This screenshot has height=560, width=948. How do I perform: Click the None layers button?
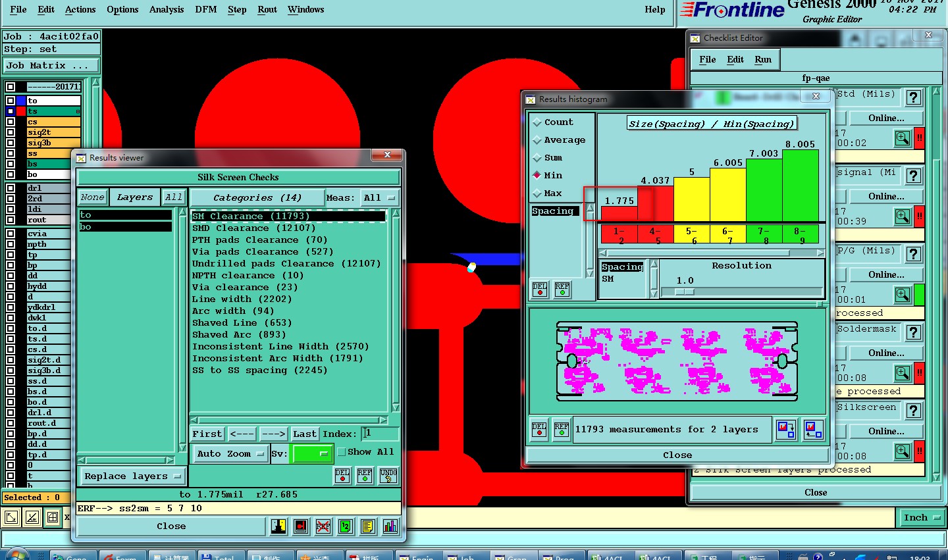(92, 197)
